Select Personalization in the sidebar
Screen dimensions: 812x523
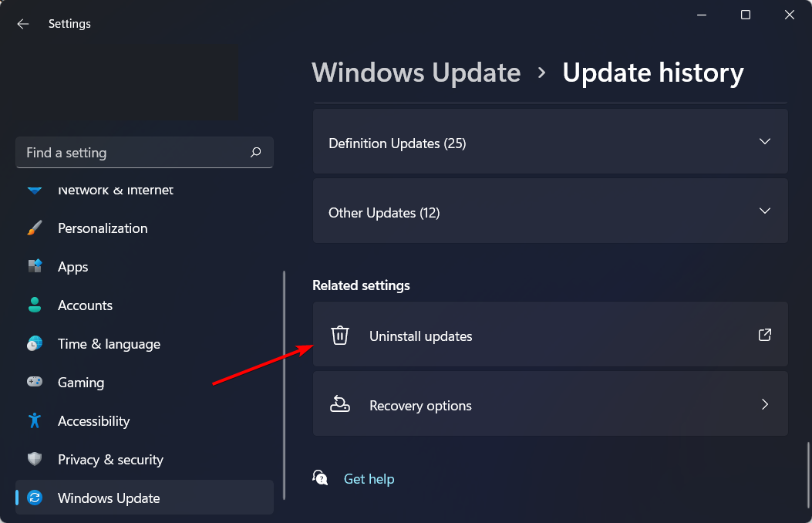[103, 228]
